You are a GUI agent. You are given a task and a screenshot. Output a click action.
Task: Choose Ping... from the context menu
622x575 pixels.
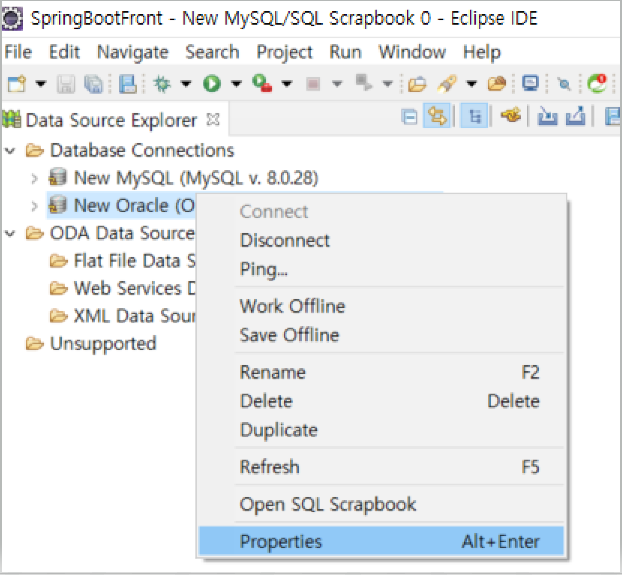(x=381, y=269)
